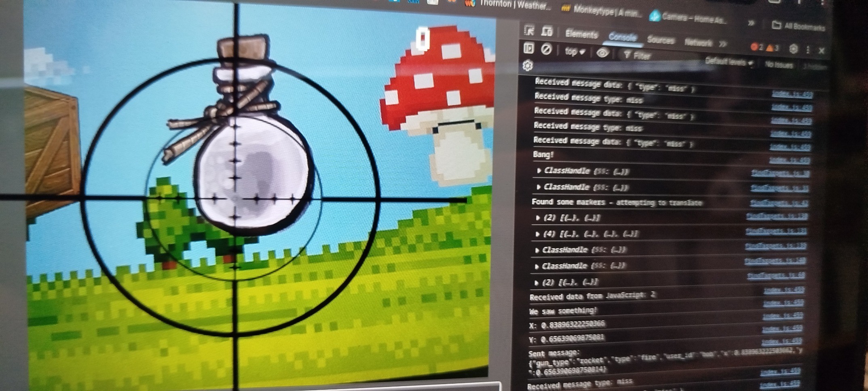Expand the ClassHandle directly below the (4) array
Screen dimensions: 868x391
(536, 250)
